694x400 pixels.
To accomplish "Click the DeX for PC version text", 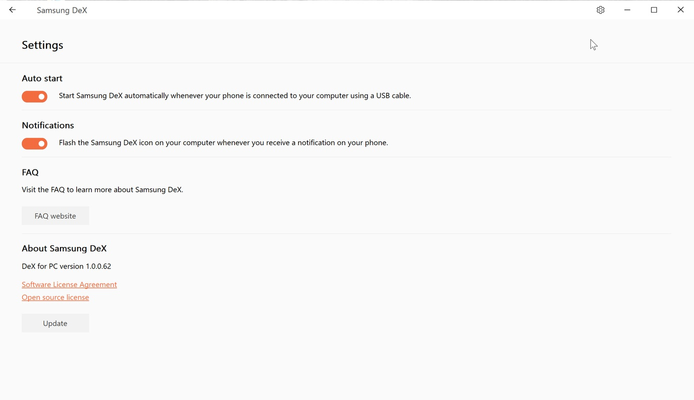I will (x=66, y=267).
